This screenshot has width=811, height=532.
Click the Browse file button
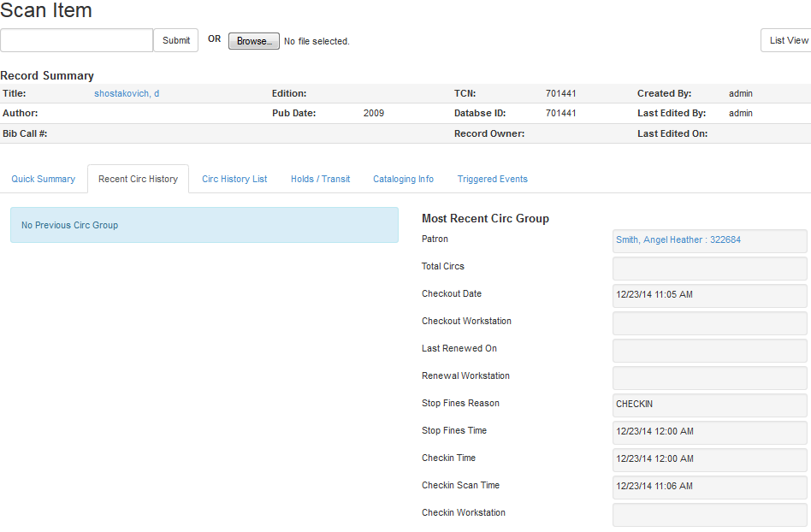[x=253, y=41]
